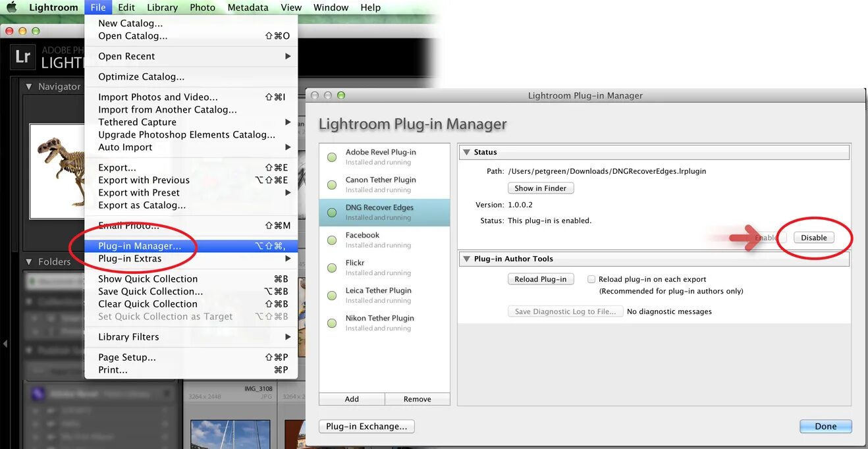This screenshot has height=449, width=868.
Task: Click Flickr plug-in green status dot
Action: tap(332, 268)
